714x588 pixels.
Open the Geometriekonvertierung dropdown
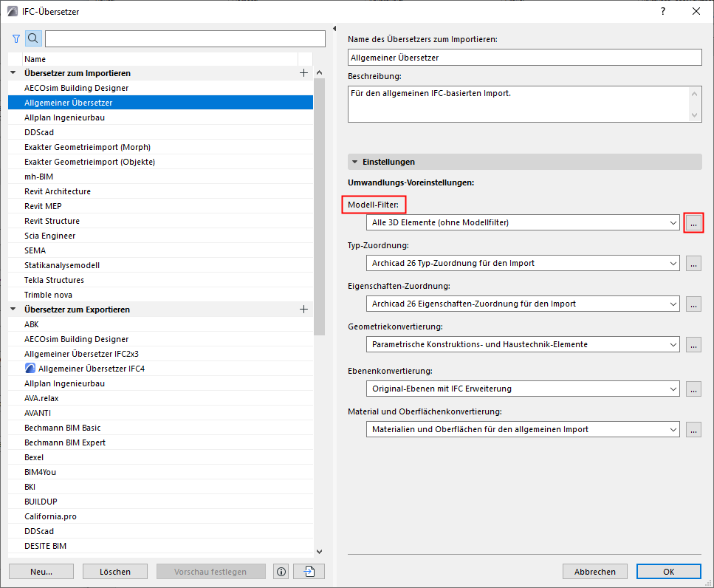[523, 344]
